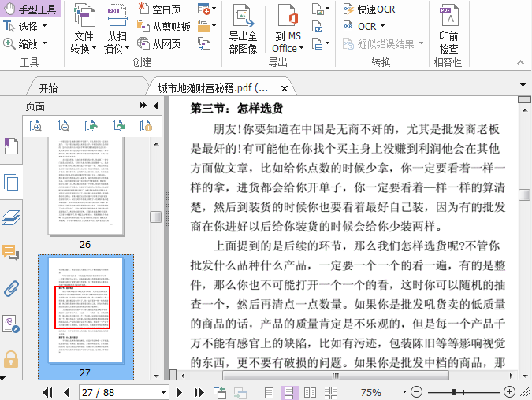The width and height of the screenshot is (532, 400).
Task: Expand the OCR dropdown arrow
Action: tap(383, 26)
